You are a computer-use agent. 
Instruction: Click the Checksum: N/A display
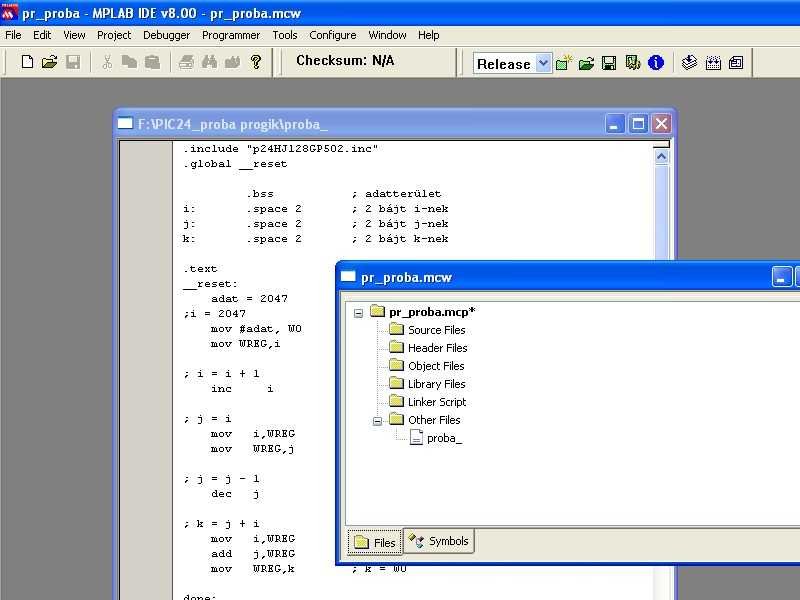point(345,61)
